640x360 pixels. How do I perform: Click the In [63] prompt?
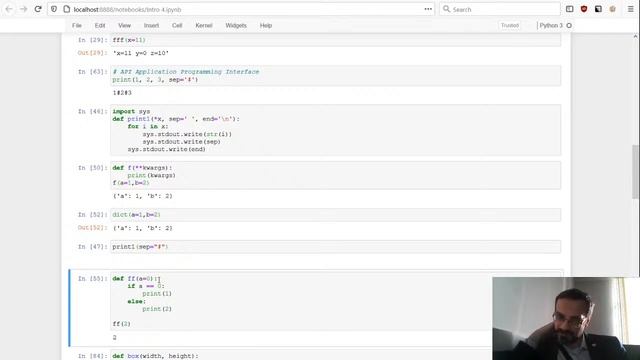click(93, 71)
